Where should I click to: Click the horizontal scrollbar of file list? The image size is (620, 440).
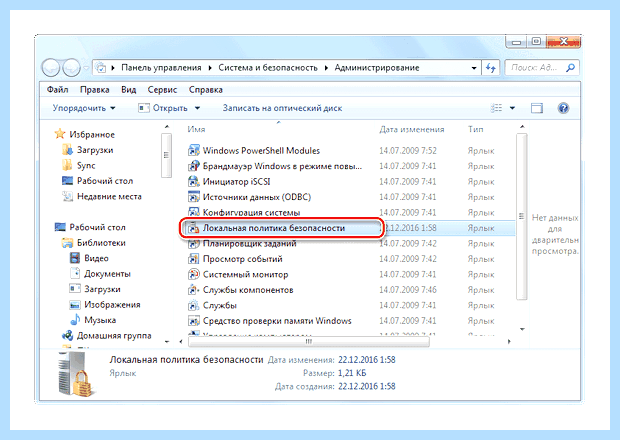tap(309, 342)
